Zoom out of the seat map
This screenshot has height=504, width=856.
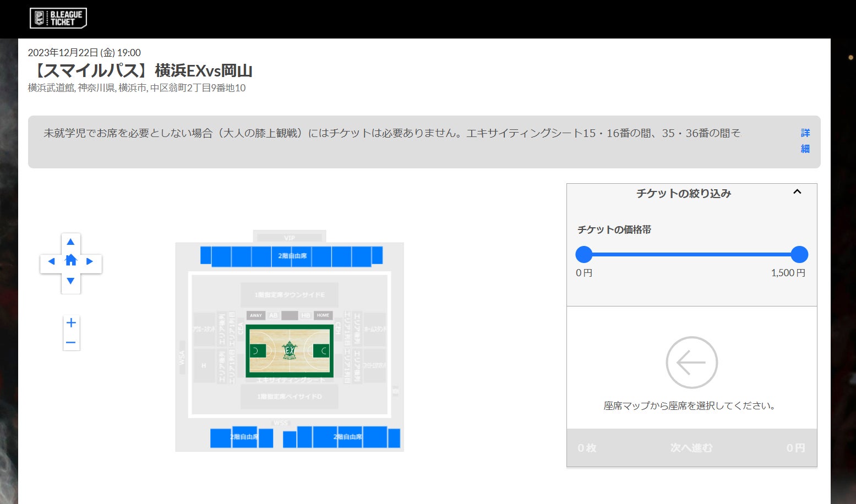[x=71, y=343]
